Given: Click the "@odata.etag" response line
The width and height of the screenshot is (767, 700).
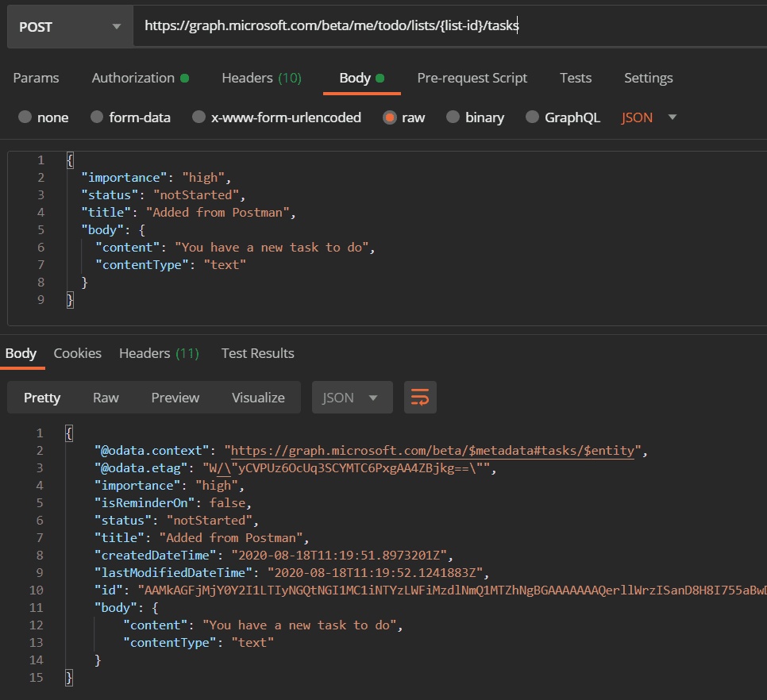Looking at the screenshot, I should point(295,468).
